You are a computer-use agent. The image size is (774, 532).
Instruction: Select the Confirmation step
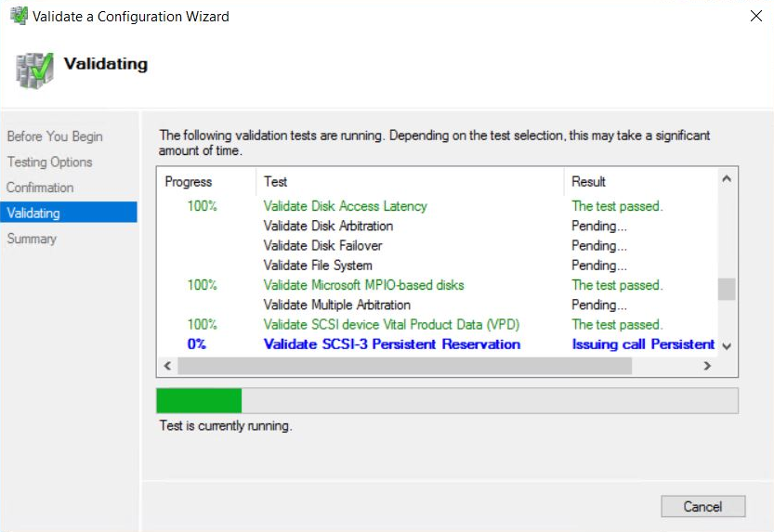pyautogui.click(x=40, y=188)
